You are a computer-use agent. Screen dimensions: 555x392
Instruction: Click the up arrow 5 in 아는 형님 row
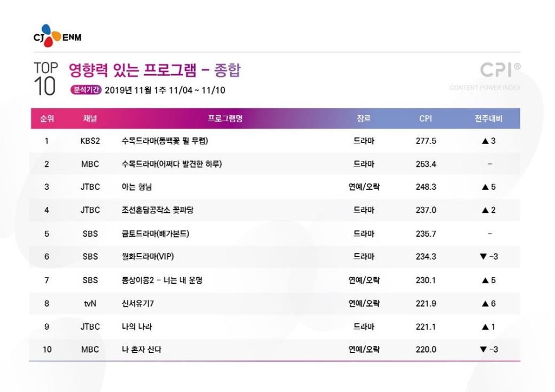click(x=489, y=187)
